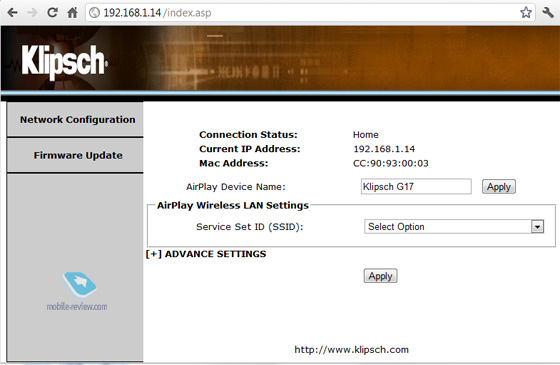Click the bottom Apply button
Image resolution: width=560 pixels, height=365 pixels.
(x=380, y=276)
